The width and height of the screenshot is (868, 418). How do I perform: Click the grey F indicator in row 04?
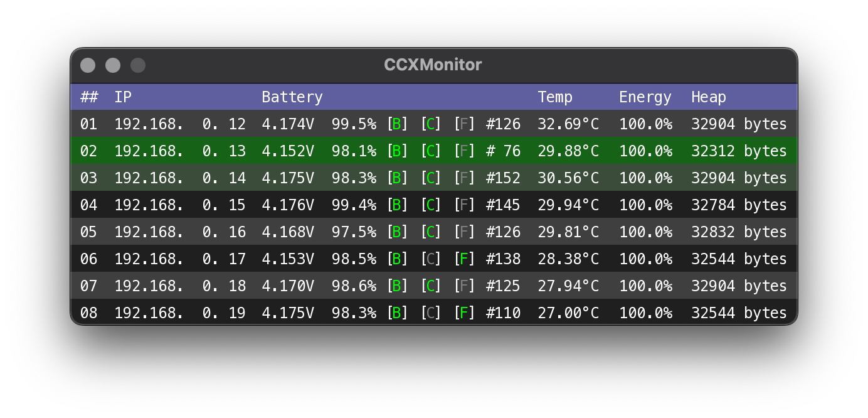pyautogui.click(x=464, y=205)
